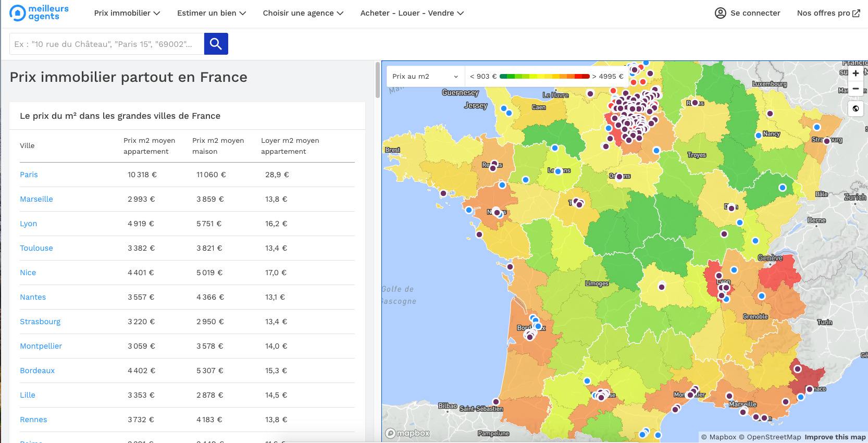Open Acheter - Louer - Vendre menu
This screenshot has height=443, width=868.
412,13
